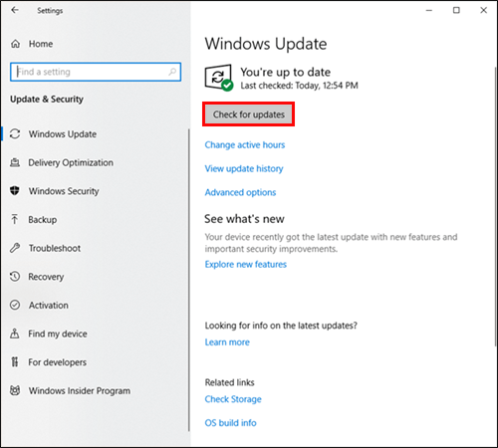This screenshot has height=448, width=498.
Task: Click the search magnifier icon
Action: point(172,72)
